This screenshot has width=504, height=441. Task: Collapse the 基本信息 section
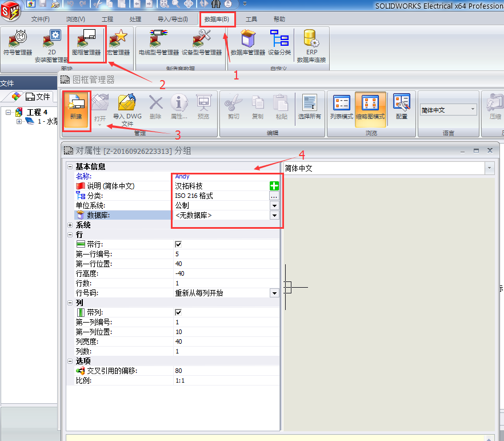[70, 166]
